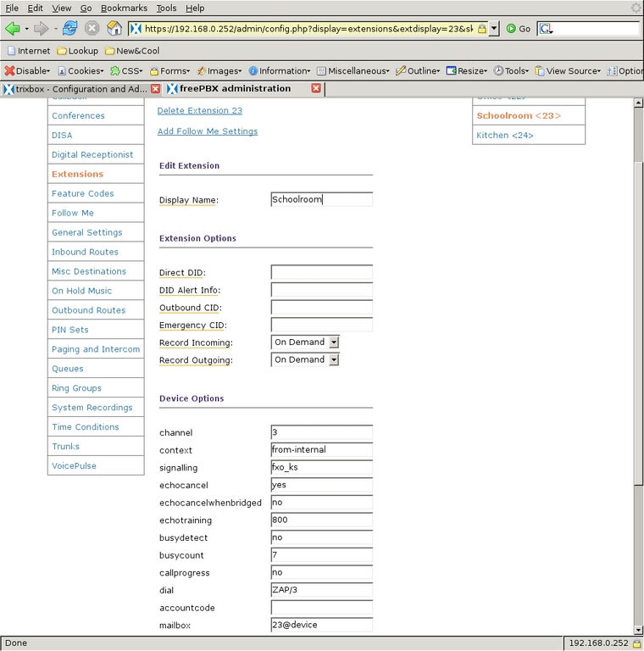Screen dimensions: 644x651
Task: Close the freePBX administration tab
Action: [316, 88]
